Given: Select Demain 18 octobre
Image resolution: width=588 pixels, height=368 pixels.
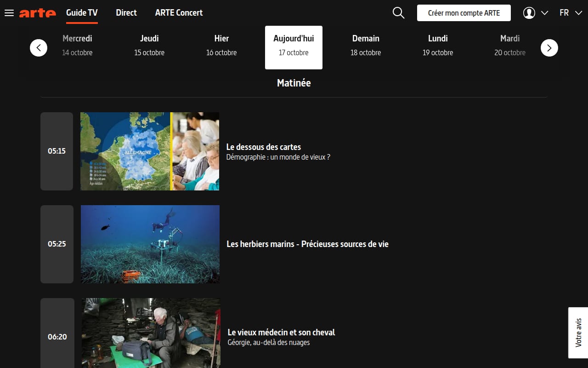Looking at the screenshot, I should (366, 46).
